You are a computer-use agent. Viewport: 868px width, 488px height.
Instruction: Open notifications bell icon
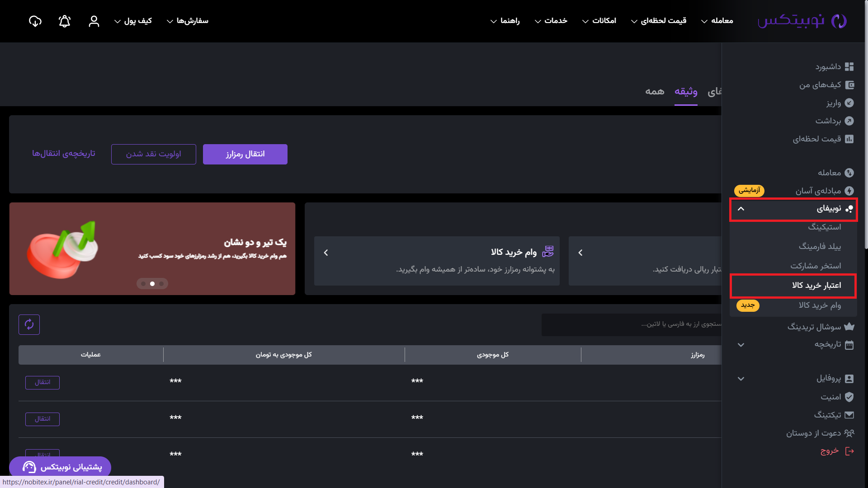click(x=65, y=21)
